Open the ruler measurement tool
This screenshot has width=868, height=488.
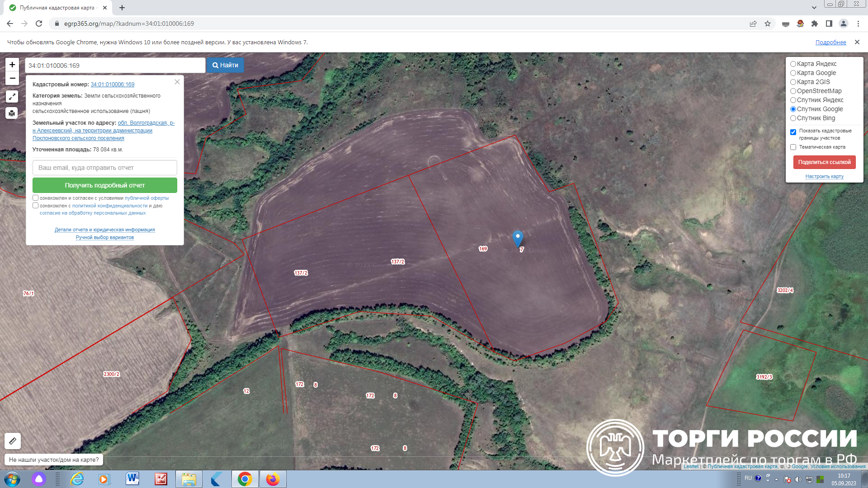point(13,441)
